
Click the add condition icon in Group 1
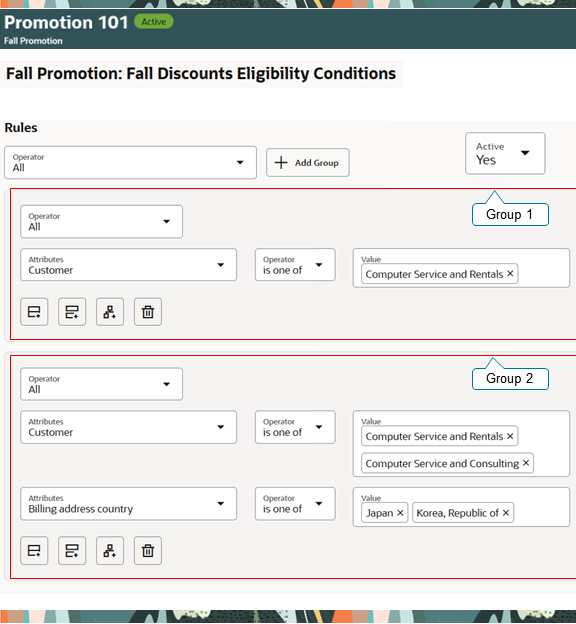(34, 312)
